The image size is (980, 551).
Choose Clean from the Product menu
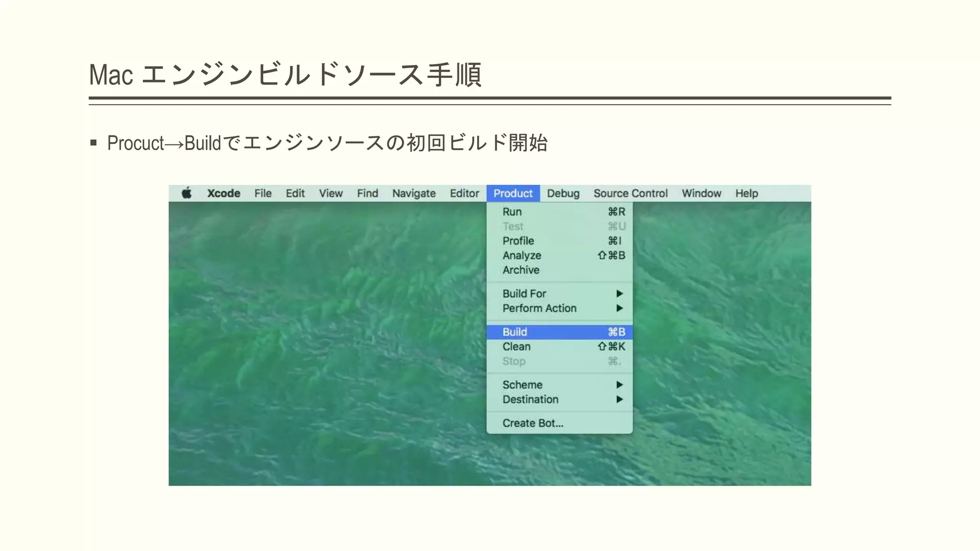click(559, 346)
